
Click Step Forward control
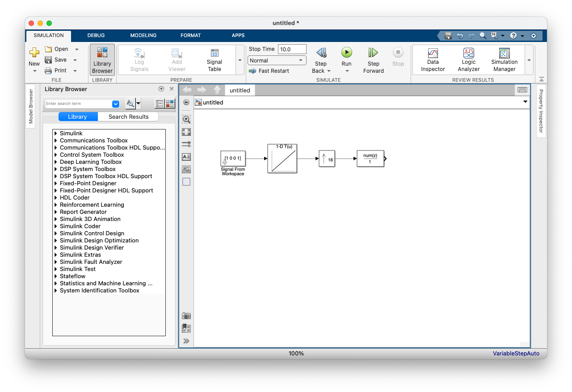(374, 60)
